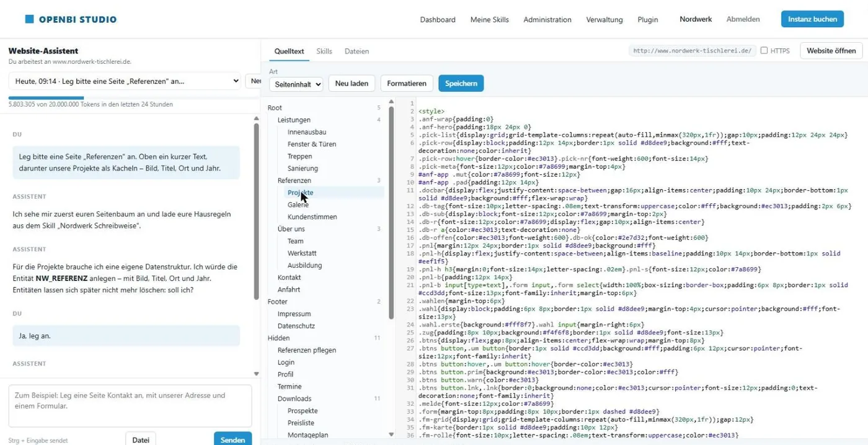Select the Hidden node
The width and height of the screenshot is (868, 445).
pos(279,338)
